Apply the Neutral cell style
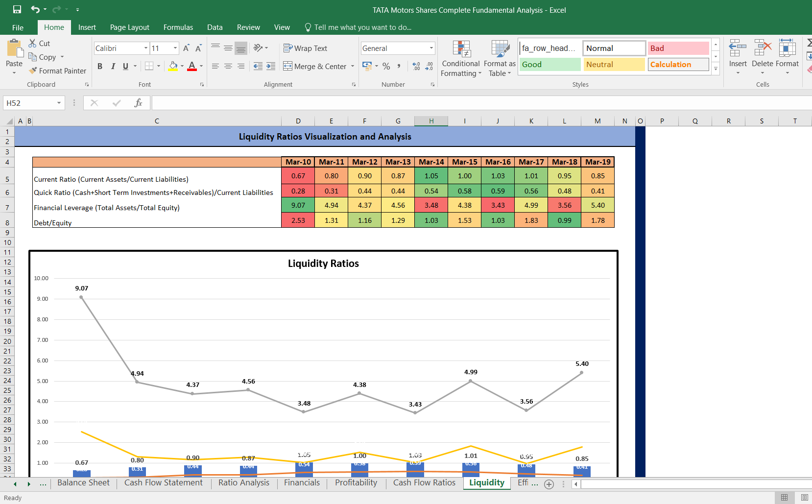Screen dimensions: 812x504 [x=614, y=65]
